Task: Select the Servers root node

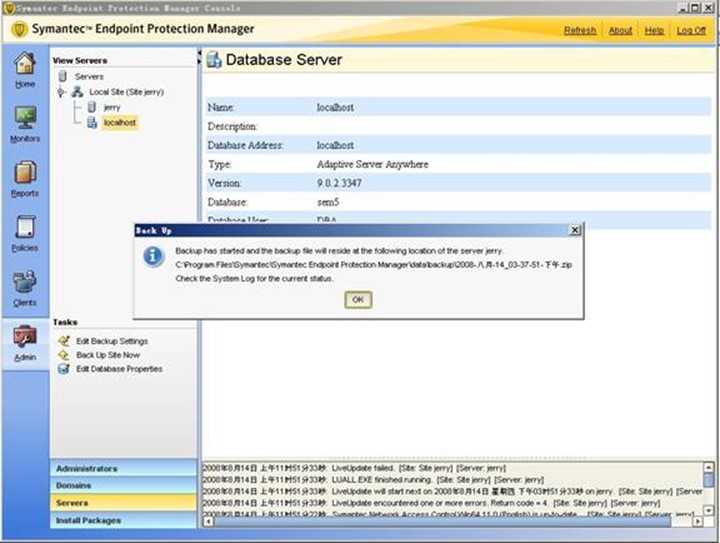Action: coord(89,76)
